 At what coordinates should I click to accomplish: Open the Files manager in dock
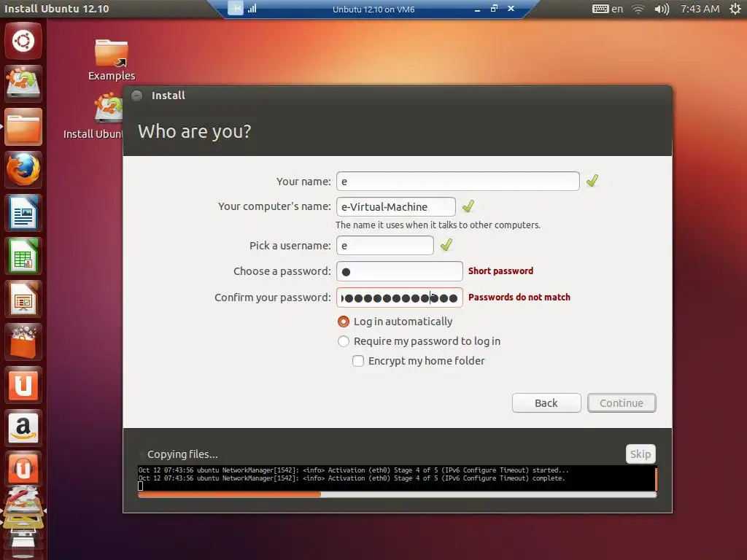[23, 127]
